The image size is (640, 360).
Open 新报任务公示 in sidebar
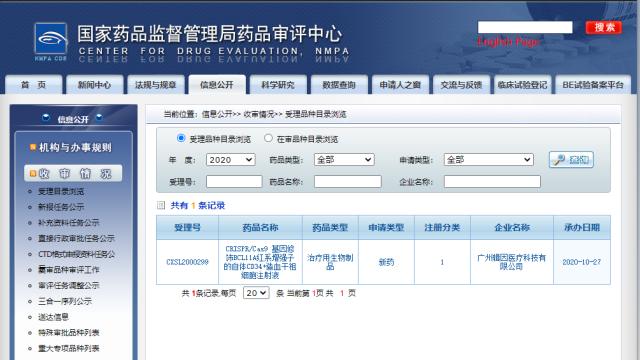[61, 207]
